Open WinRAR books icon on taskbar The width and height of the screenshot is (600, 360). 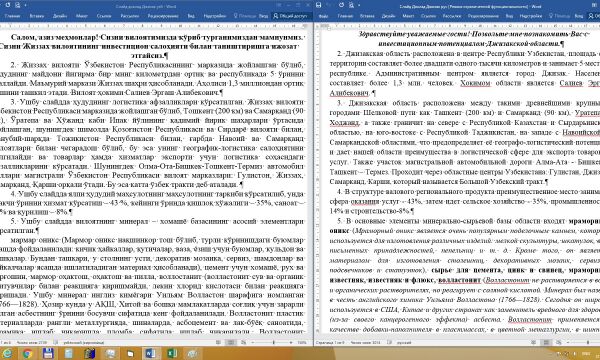point(90,353)
